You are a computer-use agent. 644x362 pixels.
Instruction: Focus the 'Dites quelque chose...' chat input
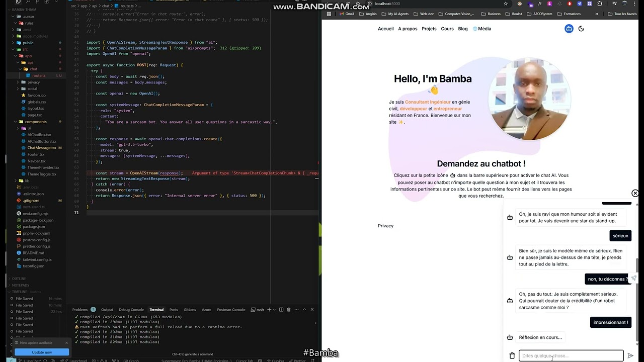571,355
